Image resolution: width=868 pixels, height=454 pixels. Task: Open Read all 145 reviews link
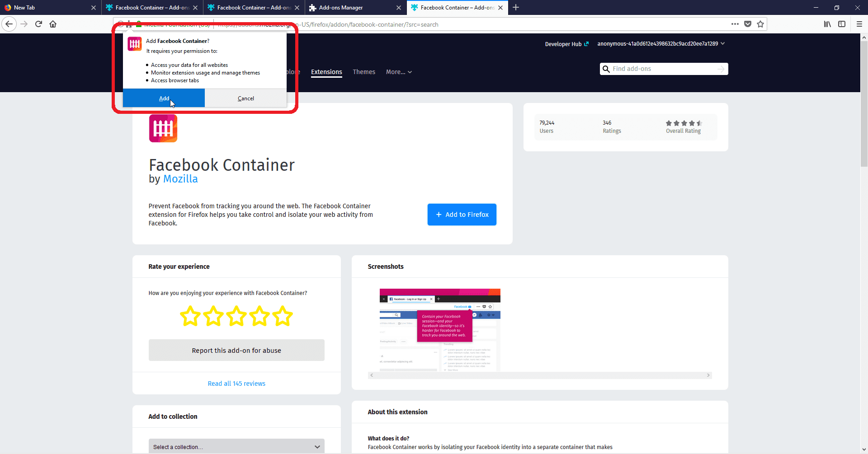(x=236, y=384)
